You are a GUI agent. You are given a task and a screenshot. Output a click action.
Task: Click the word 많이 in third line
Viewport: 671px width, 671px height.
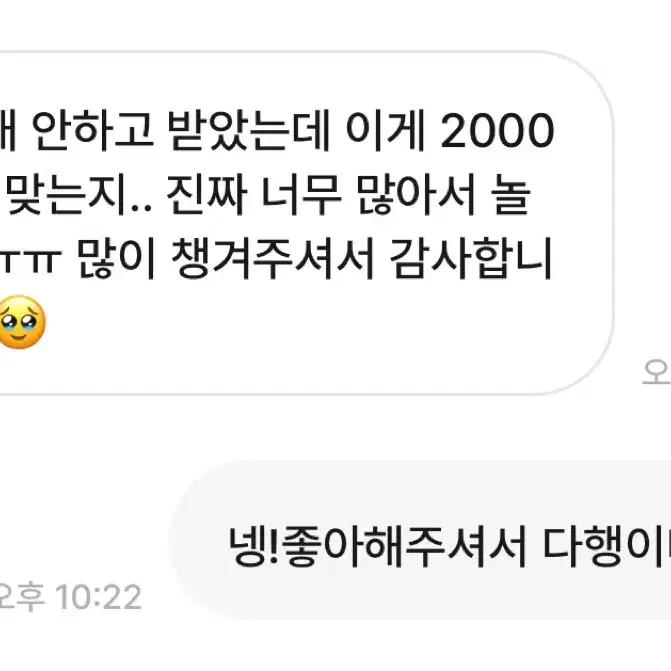(x=116, y=259)
